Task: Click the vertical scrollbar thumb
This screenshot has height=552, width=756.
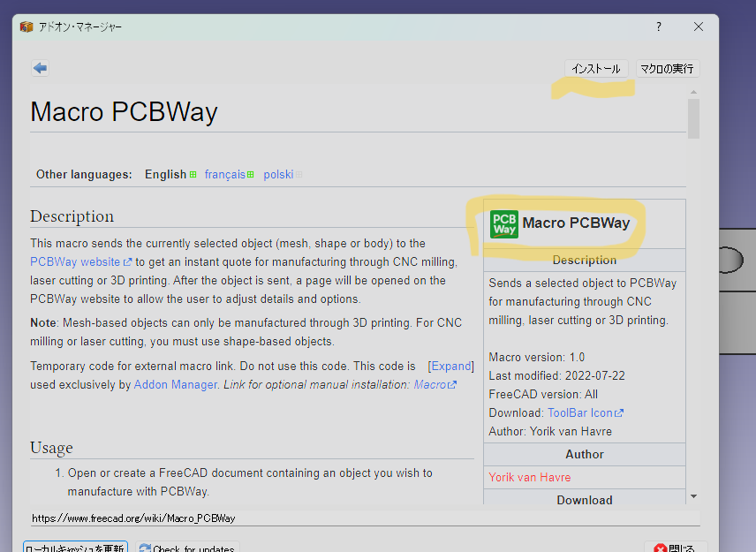Action: point(693,118)
